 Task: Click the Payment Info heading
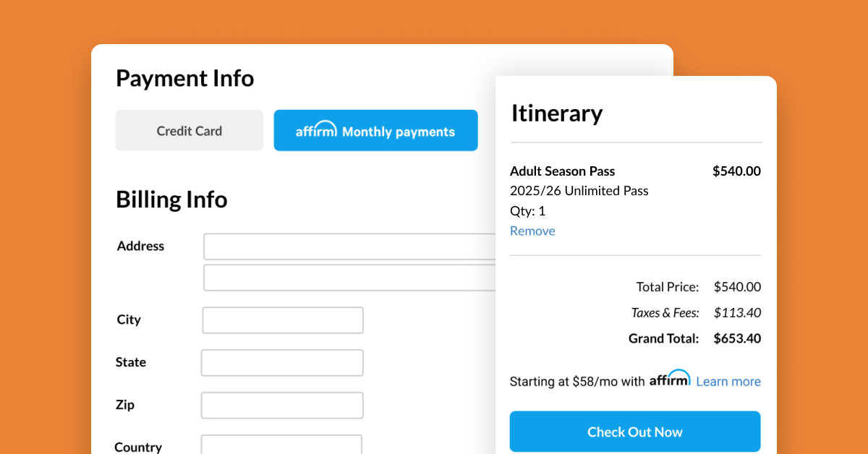pos(184,78)
